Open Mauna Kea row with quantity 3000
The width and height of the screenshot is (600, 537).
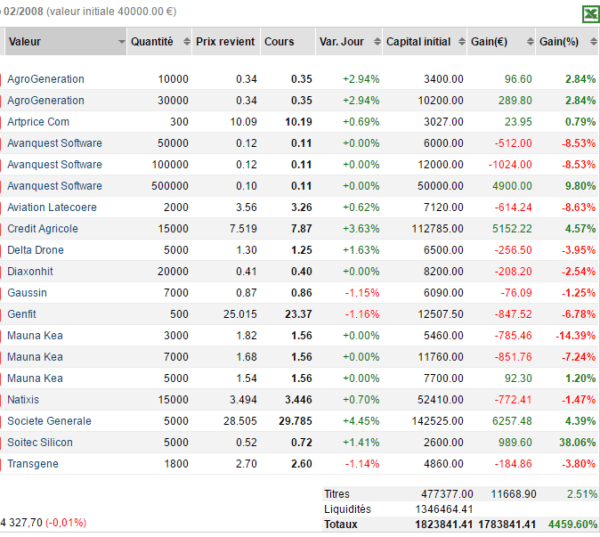pyautogui.click(x=35, y=336)
